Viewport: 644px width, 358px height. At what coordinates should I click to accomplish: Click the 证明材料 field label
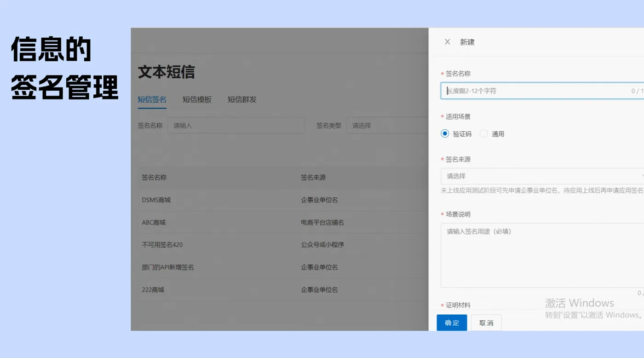coord(458,305)
